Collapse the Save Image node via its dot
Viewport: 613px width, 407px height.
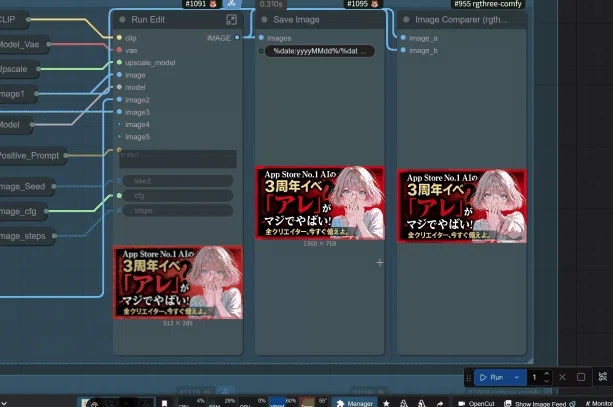point(264,20)
